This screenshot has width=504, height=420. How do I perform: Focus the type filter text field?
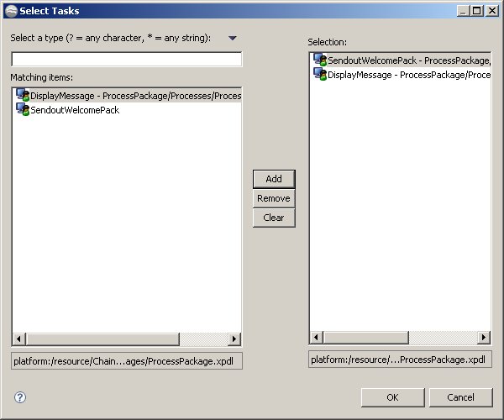point(127,59)
